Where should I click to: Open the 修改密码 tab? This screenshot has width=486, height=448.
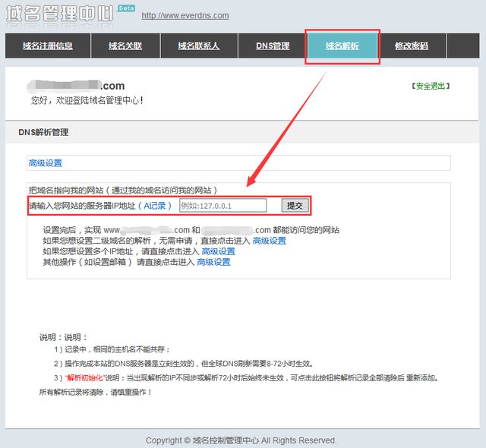[x=411, y=46]
